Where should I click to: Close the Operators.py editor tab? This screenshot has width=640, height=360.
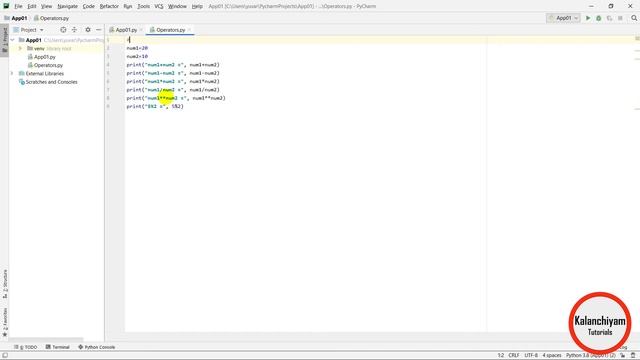189,30
